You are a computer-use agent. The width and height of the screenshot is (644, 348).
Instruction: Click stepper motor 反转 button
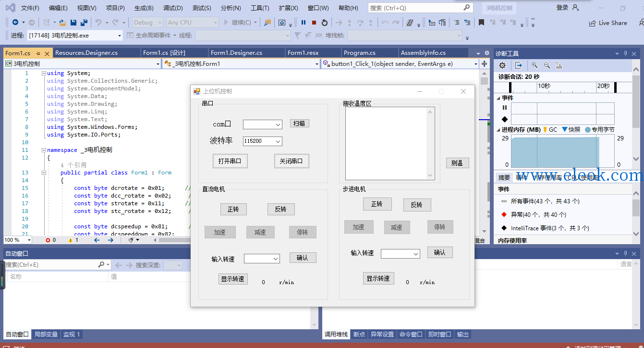coord(417,205)
